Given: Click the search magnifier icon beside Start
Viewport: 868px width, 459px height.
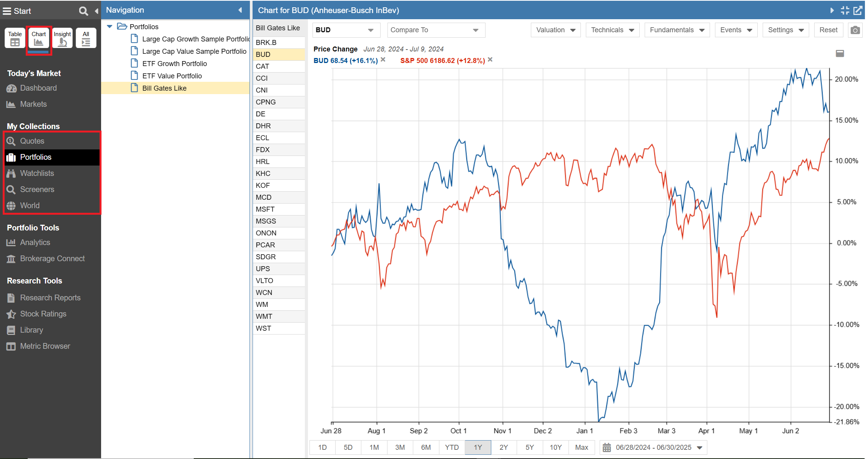Looking at the screenshot, I should click(83, 11).
